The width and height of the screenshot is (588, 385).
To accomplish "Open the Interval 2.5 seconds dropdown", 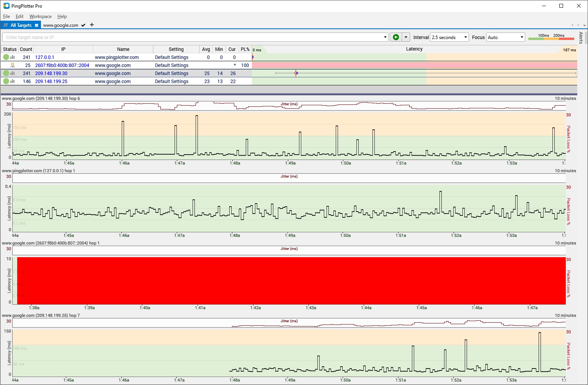I will click(449, 37).
